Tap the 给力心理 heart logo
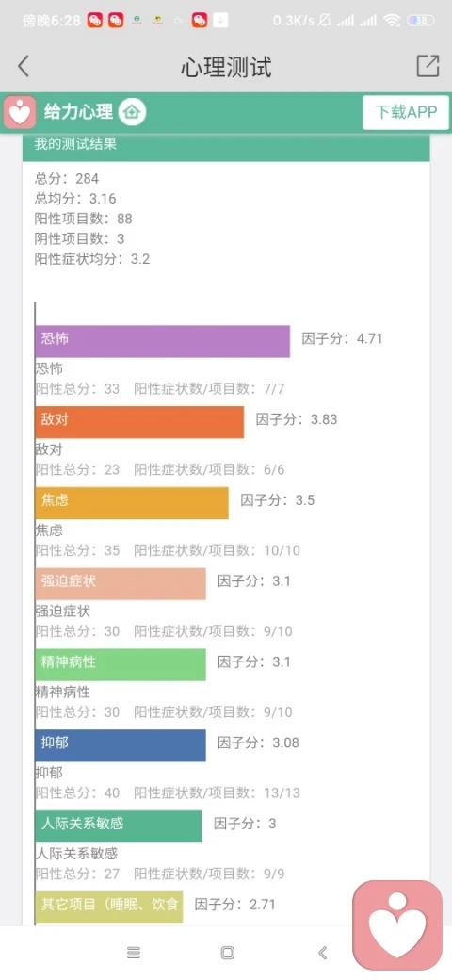 coord(20,112)
